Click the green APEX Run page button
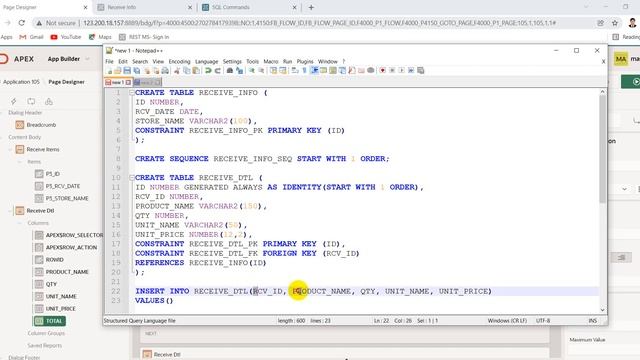This screenshot has height=360, width=640. point(631,82)
